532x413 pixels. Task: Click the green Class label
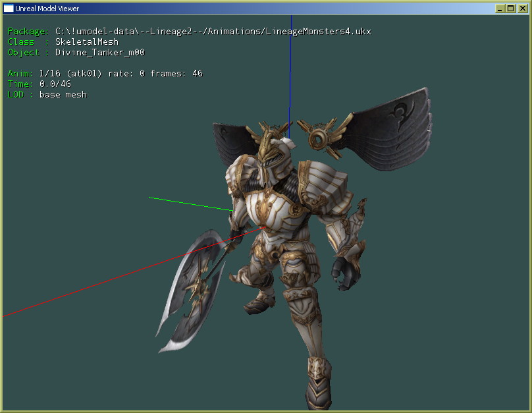coord(21,42)
